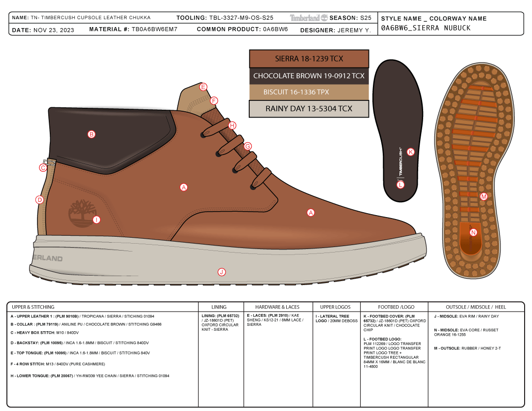The height and width of the screenshot is (411, 532).
Task: Click the I - LATERAL TREE LOGO spec entry
Action: click(336, 318)
